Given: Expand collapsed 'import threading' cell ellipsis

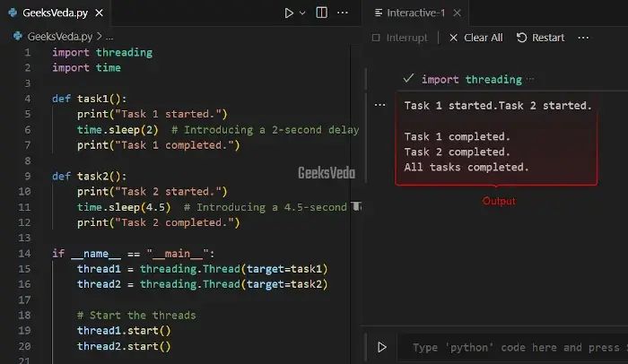Looking at the screenshot, I should pos(531,79).
